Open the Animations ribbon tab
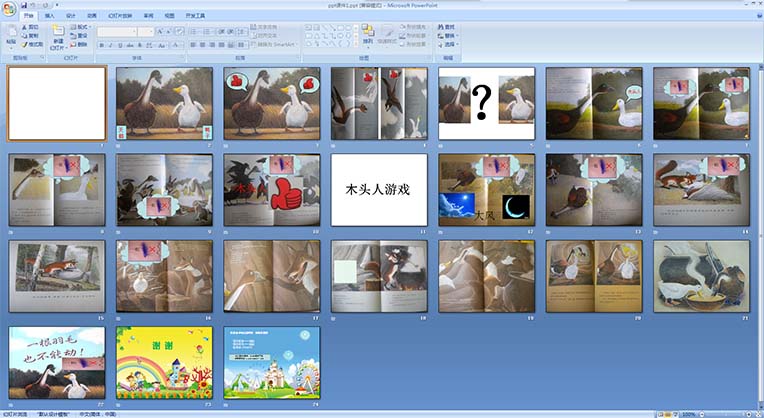Viewport: 764px width, 418px height. pos(92,16)
